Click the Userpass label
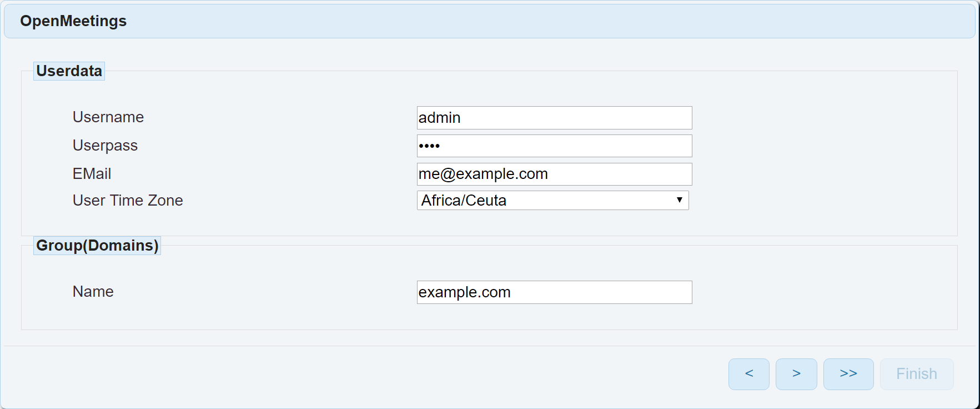This screenshot has height=409, width=980. point(105,146)
